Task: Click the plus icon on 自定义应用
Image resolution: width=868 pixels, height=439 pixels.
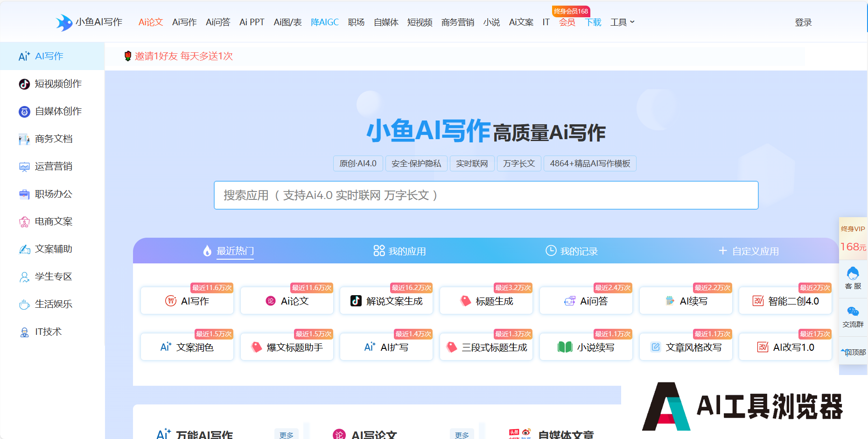Action: [x=723, y=251]
